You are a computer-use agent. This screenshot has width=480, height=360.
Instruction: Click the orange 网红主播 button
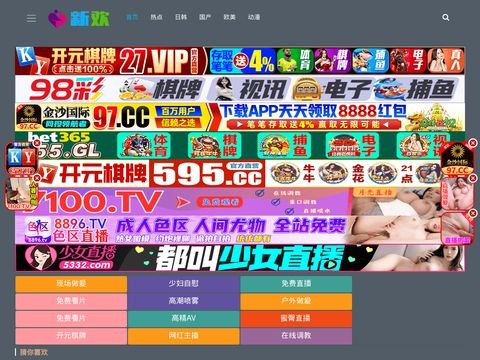(183, 336)
